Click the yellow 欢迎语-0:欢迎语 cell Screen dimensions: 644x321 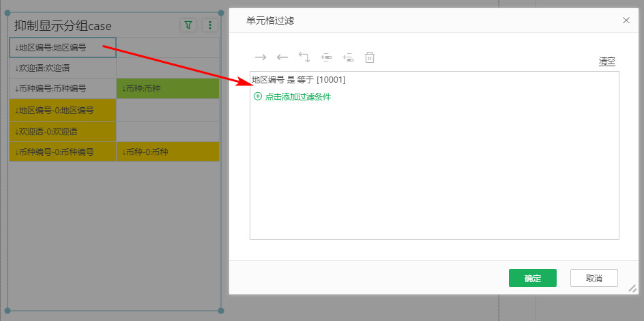63,131
